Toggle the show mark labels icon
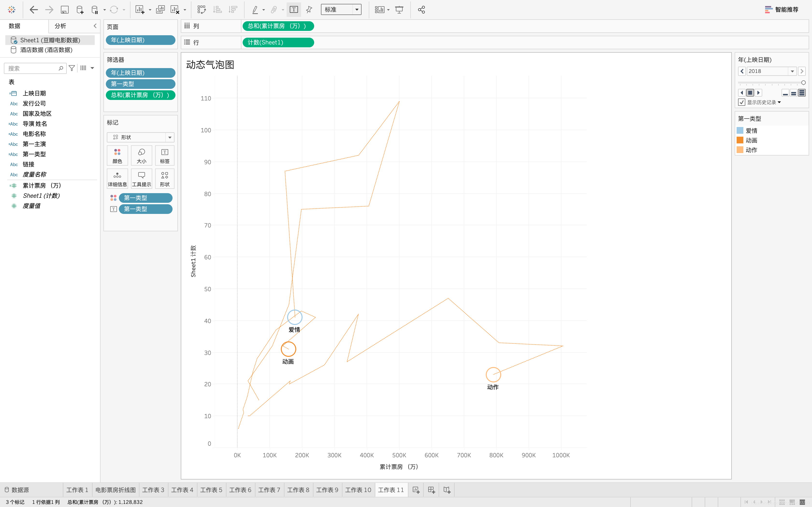The width and height of the screenshot is (812, 507). click(294, 10)
